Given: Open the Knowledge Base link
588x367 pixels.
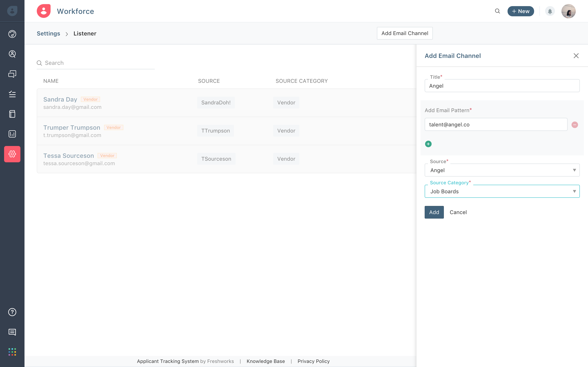Looking at the screenshot, I should point(266,361).
